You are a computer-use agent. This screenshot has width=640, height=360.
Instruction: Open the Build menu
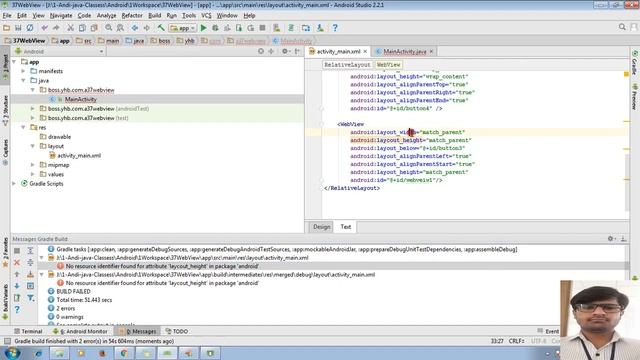point(154,16)
